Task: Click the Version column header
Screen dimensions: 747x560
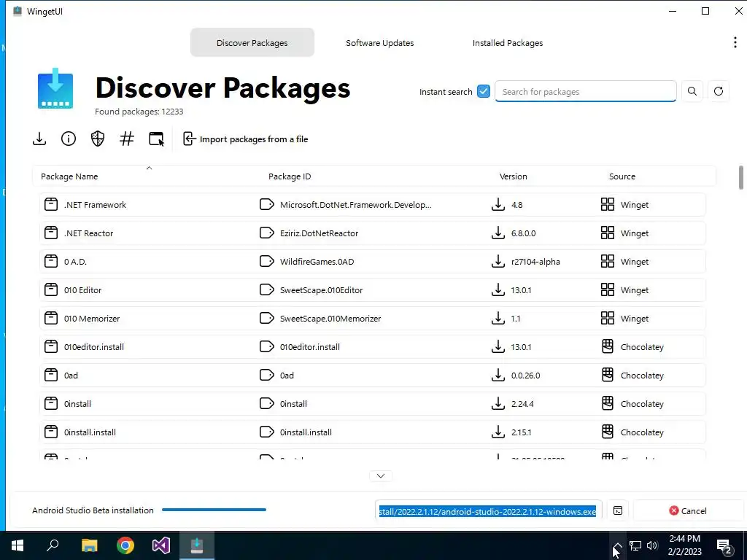Action: coord(513,176)
